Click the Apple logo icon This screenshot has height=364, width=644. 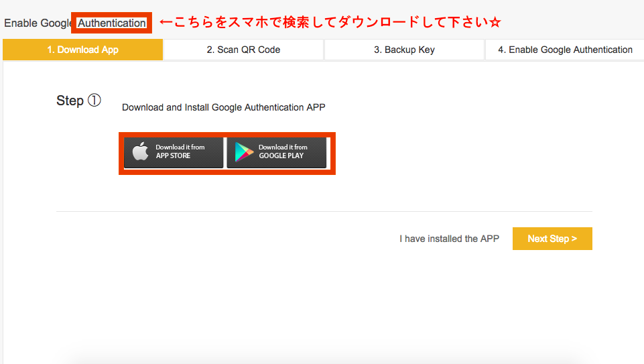pos(141,151)
